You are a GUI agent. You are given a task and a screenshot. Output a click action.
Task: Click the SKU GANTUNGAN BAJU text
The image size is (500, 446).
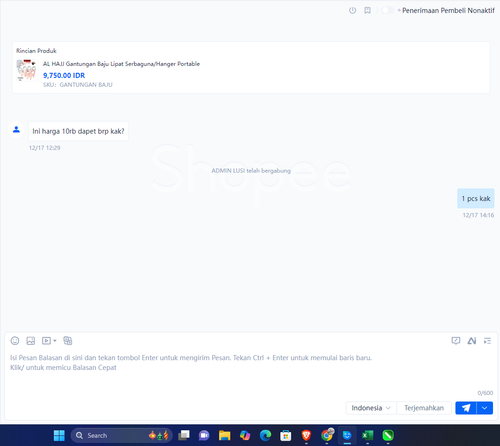78,85
